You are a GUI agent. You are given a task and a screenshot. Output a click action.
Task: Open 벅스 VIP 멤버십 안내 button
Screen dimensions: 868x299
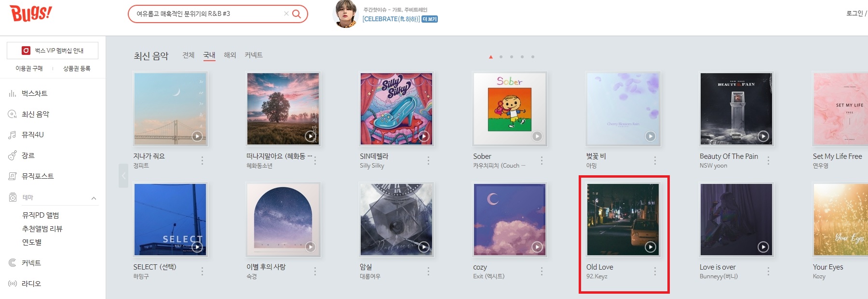(x=53, y=51)
